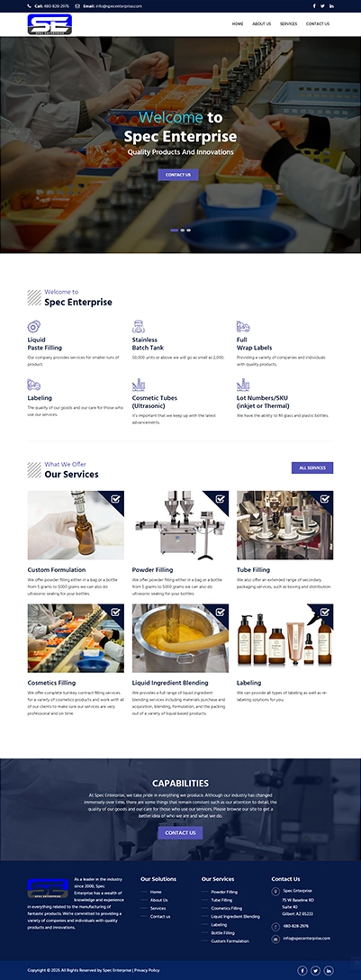Open Contact Us in top navigation
Viewport: 361px width, 980px height.
[317, 23]
